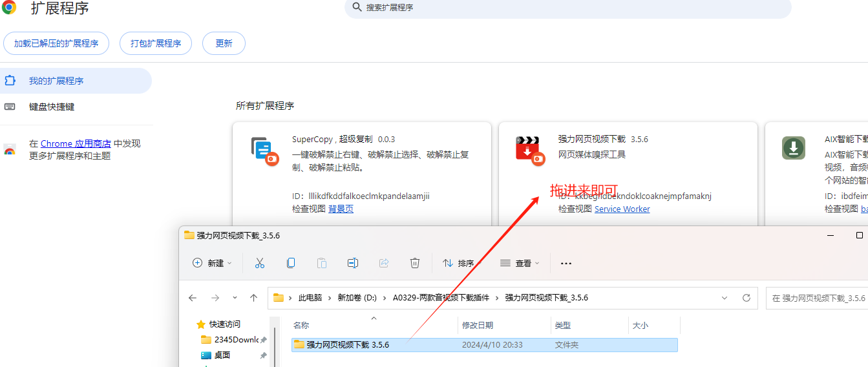
Task: Click the pin icon next to 桌面
Action: click(x=263, y=355)
